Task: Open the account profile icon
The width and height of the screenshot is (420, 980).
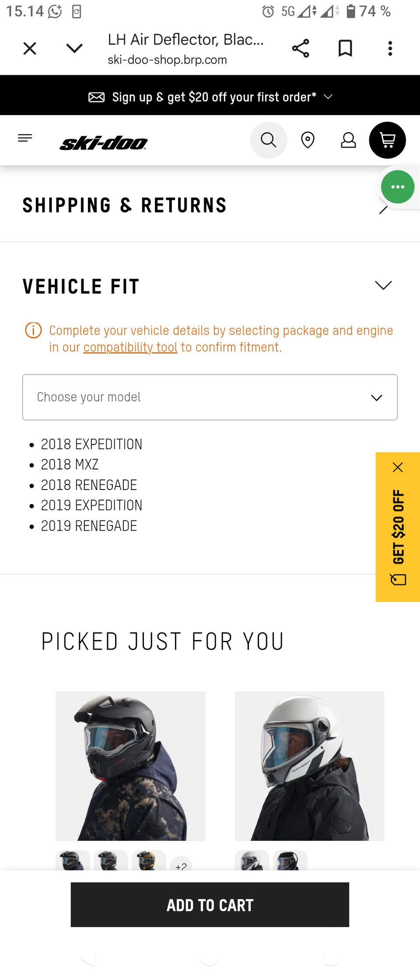Action: coord(348,140)
